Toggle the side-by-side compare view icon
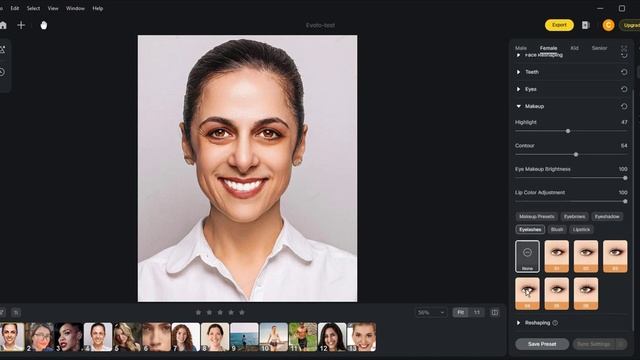The height and width of the screenshot is (360, 640). (495, 313)
